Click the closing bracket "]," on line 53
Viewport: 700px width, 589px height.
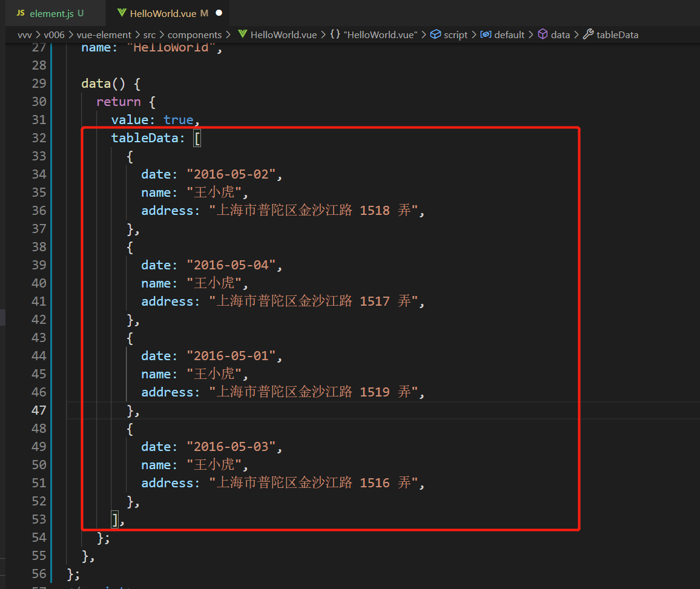(118, 520)
